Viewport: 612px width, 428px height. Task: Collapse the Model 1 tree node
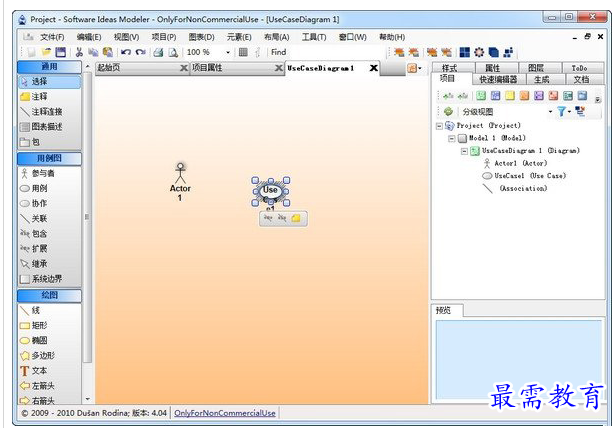[452, 138]
